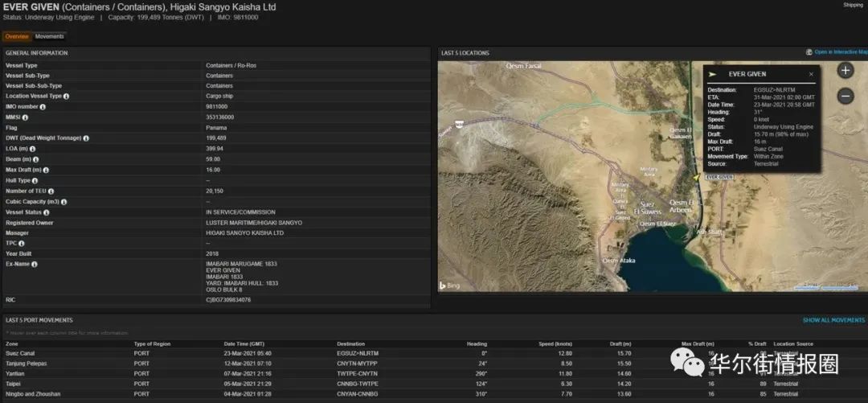Click Destination column header

(350, 344)
